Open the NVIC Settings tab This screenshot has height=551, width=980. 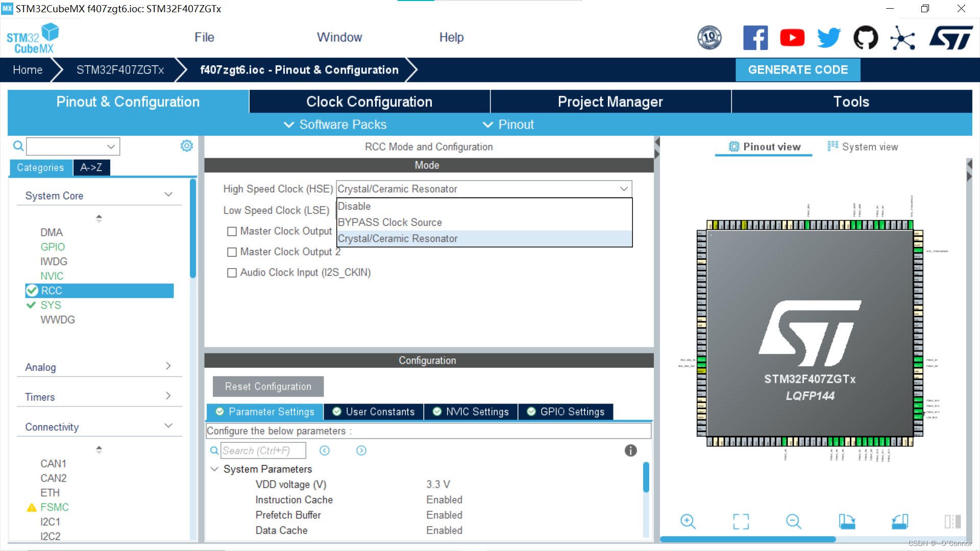tap(471, 412)
